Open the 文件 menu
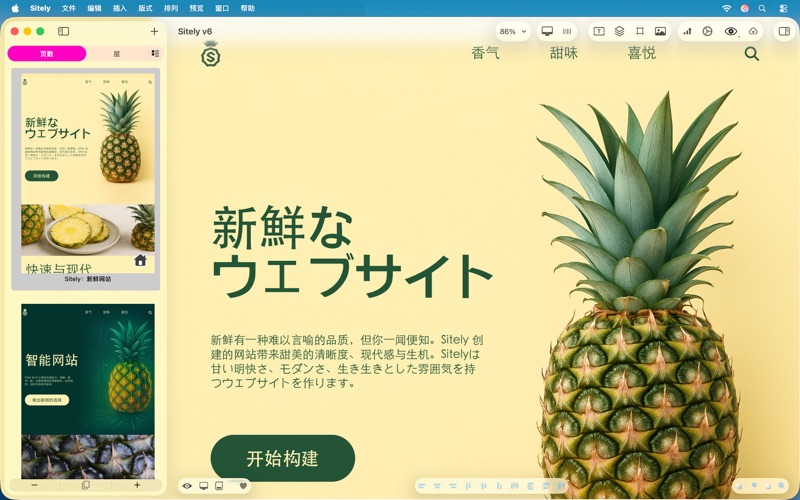 [x=68, y=8]
